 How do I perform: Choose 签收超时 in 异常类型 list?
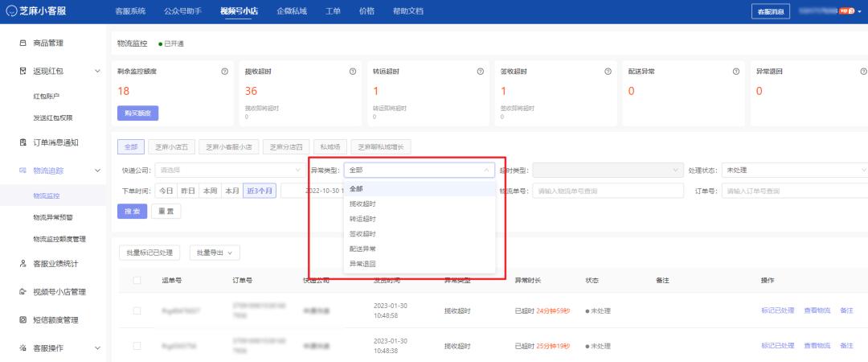pyautogui.click(x=419, y=234)
